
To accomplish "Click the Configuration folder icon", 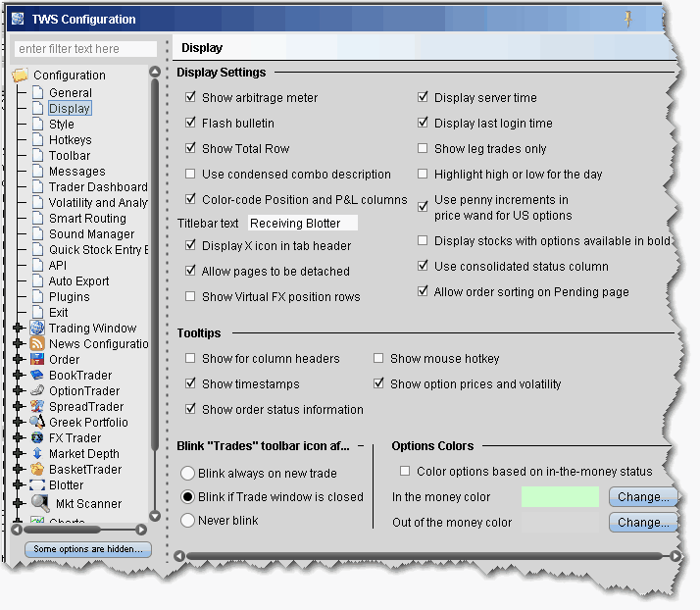I will tap(20, 75).
